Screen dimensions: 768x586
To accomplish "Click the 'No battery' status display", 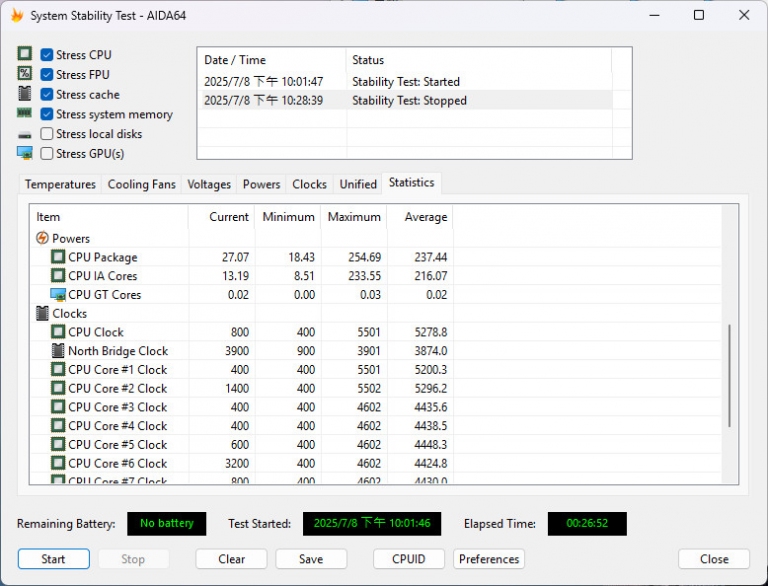I will [x=167, y=523].
